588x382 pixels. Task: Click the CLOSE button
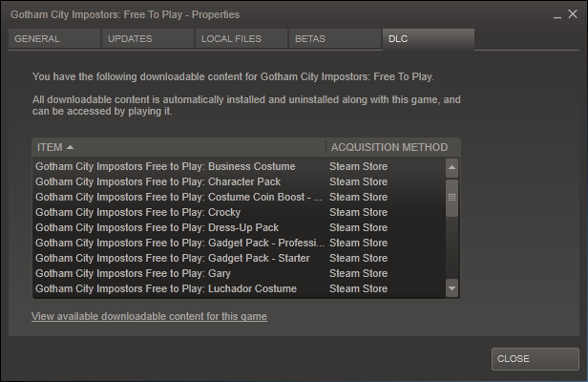click(x=535, y=359)
